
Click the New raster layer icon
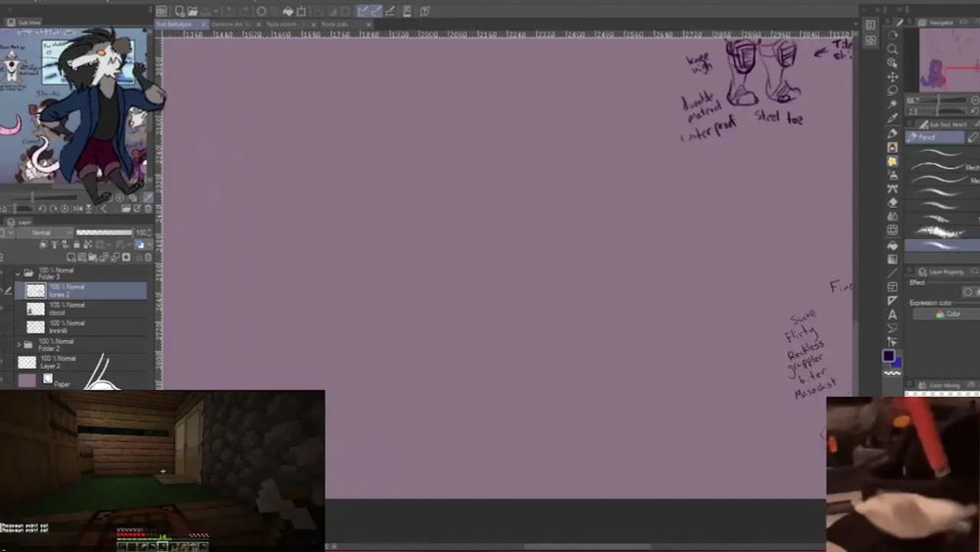click(x=71, y=257)
